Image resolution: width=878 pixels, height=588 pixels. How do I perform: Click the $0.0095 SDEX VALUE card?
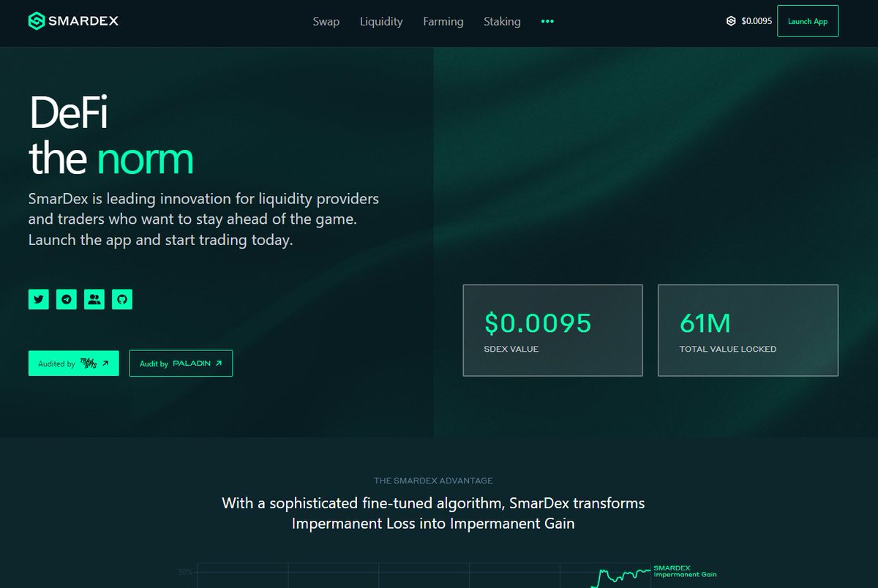click(552, 330)
